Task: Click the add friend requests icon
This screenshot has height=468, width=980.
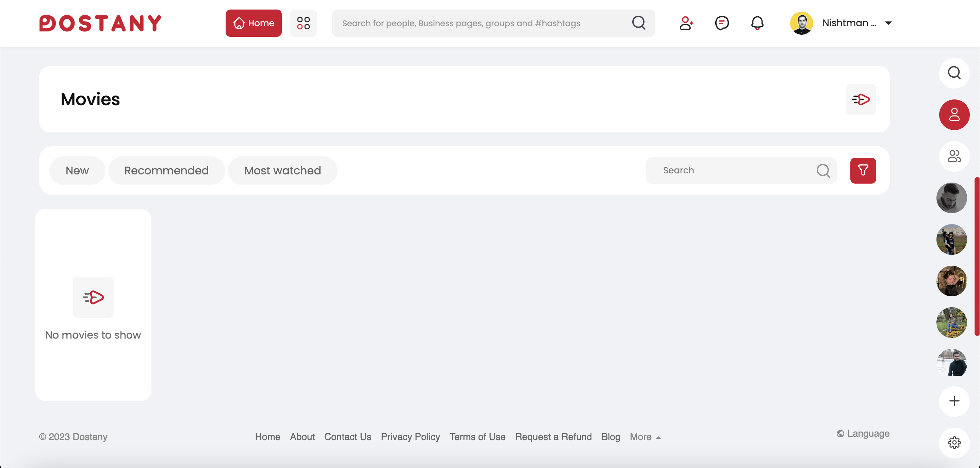Action: click(686, 23)
